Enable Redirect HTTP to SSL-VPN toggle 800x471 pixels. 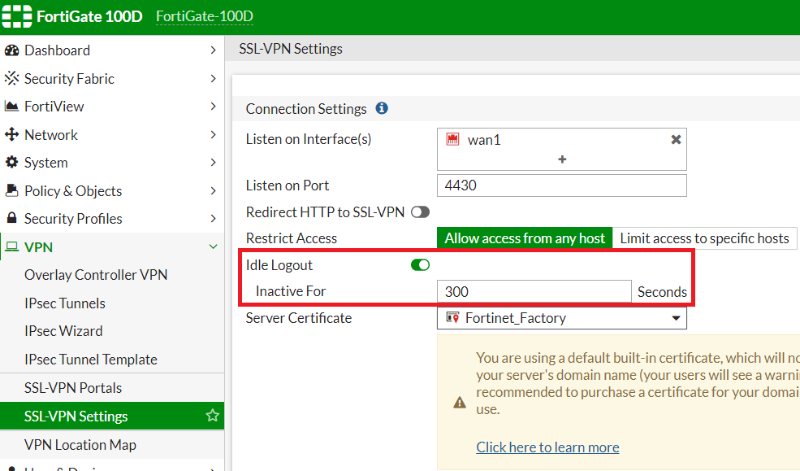pyautogui.click(x=420, y=212)
